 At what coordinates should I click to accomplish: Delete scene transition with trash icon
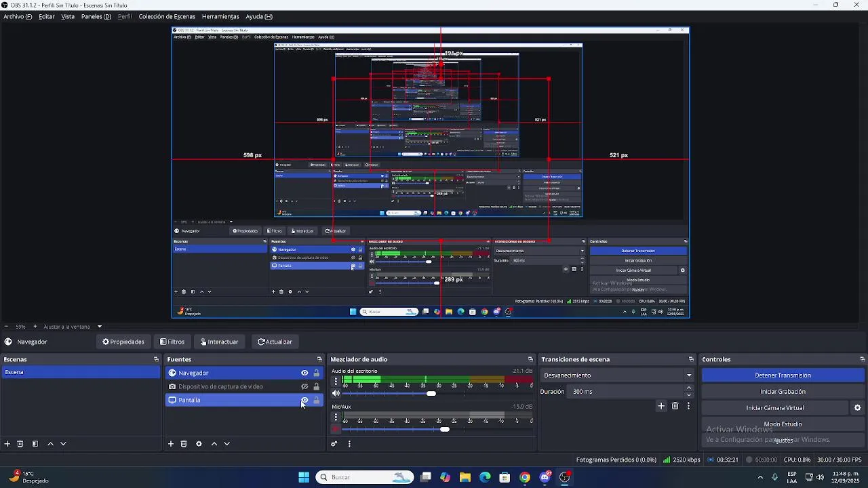(675, 406)
